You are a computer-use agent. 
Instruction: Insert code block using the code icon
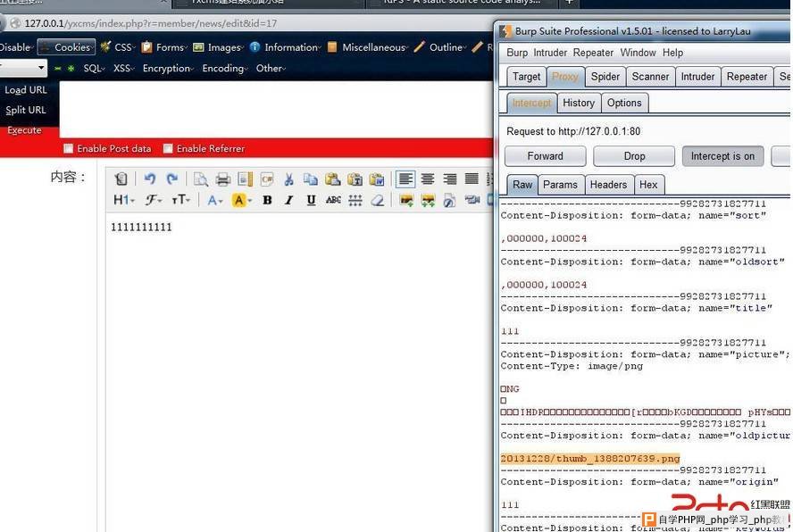(267, 179)
